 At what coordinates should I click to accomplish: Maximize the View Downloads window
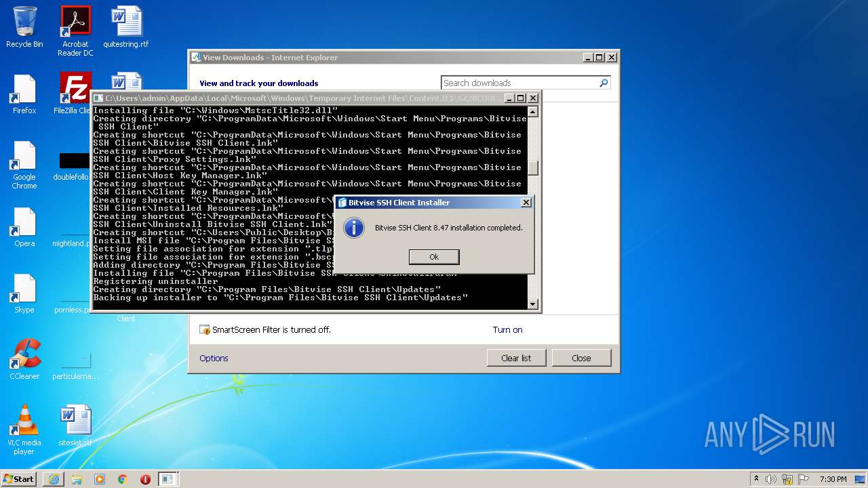point(599,58)
